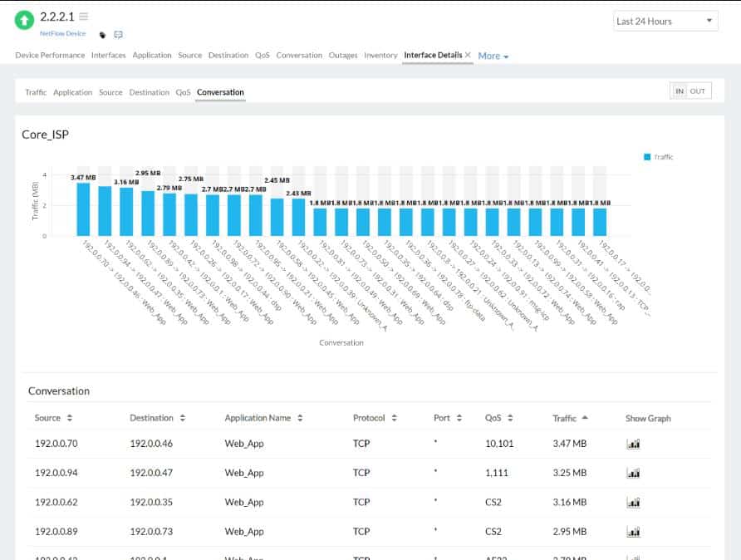Click the NetFlow Device link
The width and height of the screenshot is (741, 560).
[x=63, y=33]
